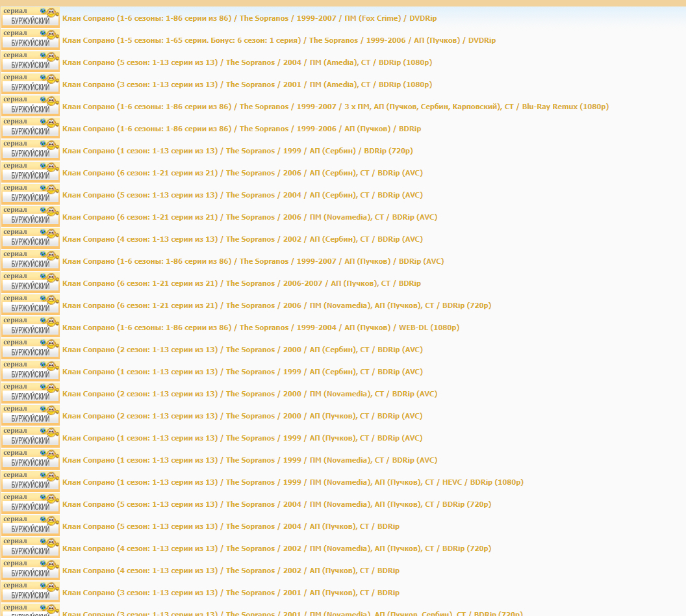Open season 6 ПМ (Novamedia), СТ BDRip (AVC) link
Image resolution: width=686 pixels, height=616 pixels.
click(x=250, y=217)
